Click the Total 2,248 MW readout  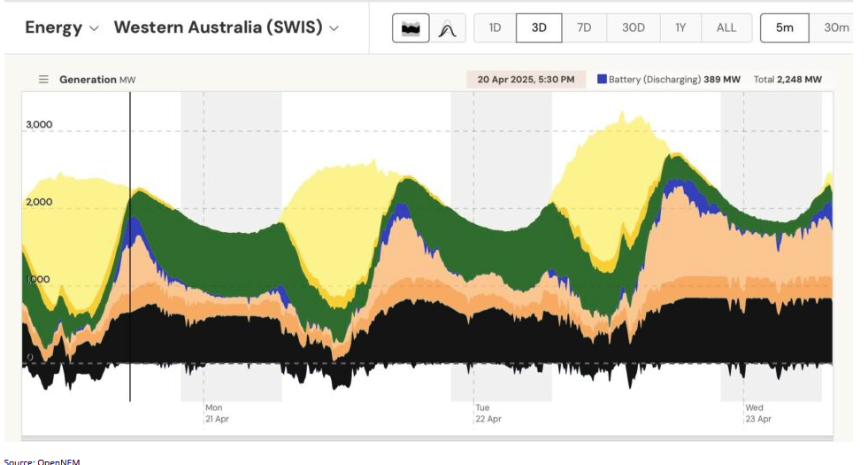pyautogui.click(x=787, y=80)
